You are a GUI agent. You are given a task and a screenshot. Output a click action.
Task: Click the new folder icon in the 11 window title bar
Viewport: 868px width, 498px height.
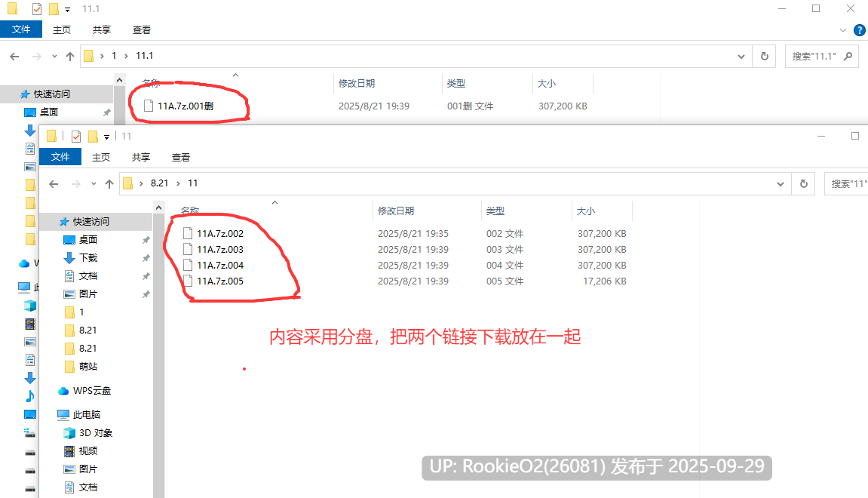tap(93, 137)
